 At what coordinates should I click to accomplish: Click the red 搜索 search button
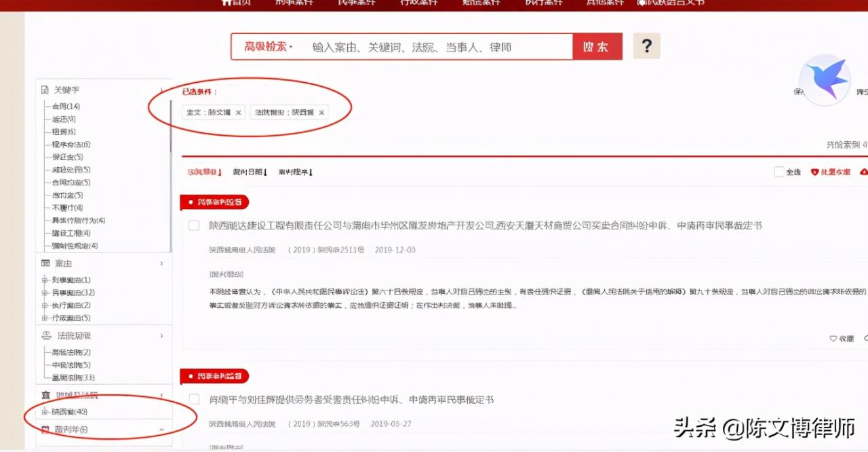point(597,46)
